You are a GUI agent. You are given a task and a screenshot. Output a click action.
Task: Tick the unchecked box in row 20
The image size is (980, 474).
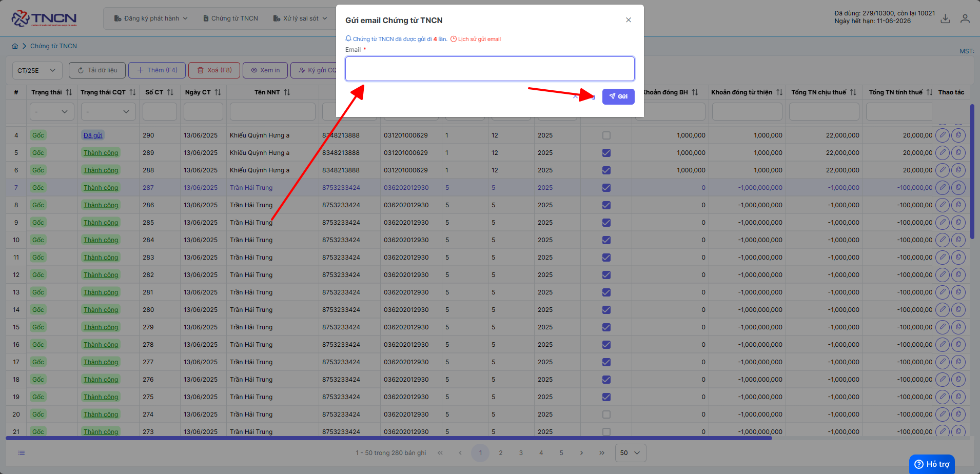[606, 414]
